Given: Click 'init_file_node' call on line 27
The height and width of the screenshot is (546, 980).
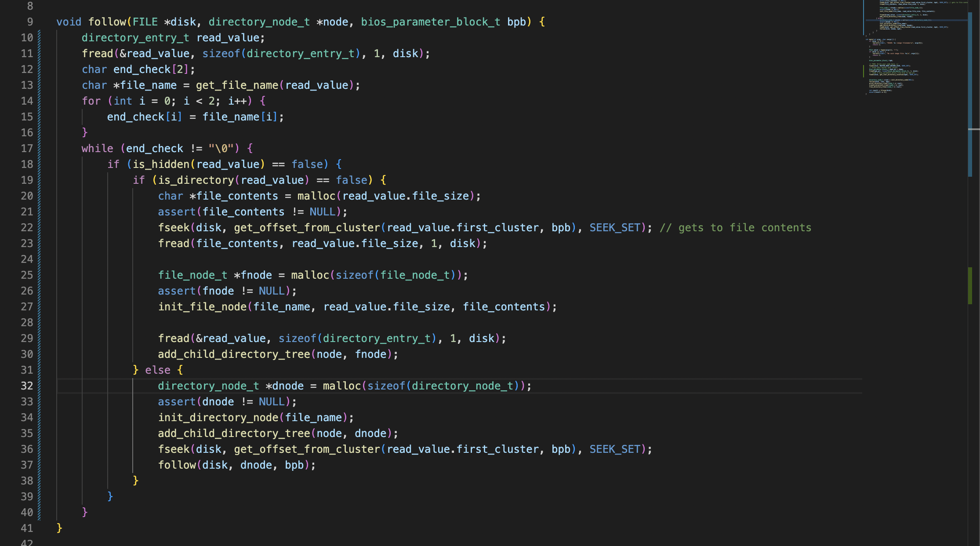Looking at the screenshot, I should (202, 307).
